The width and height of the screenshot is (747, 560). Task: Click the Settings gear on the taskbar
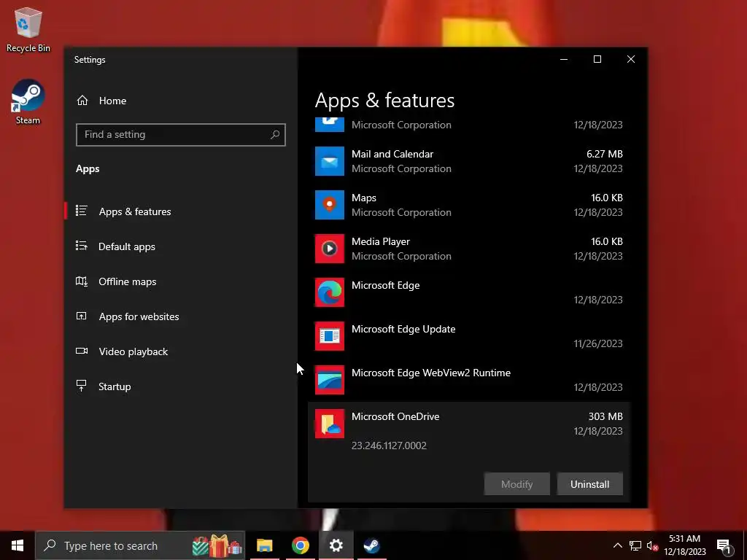336,545
